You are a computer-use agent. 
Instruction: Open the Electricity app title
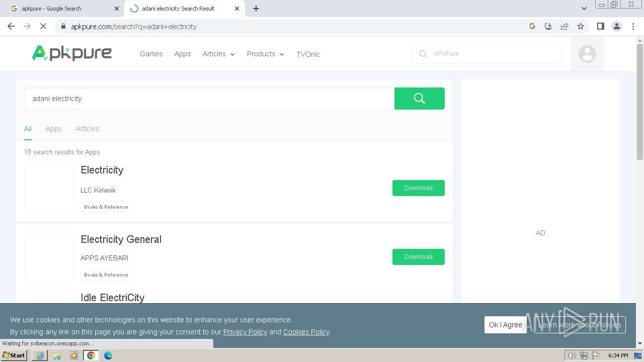[102, 170]
